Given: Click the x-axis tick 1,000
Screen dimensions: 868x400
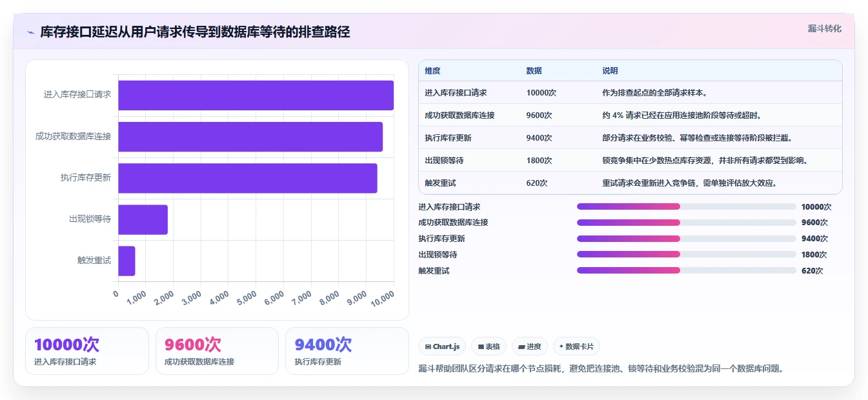Looking at the screenshot, I should 136,298.
